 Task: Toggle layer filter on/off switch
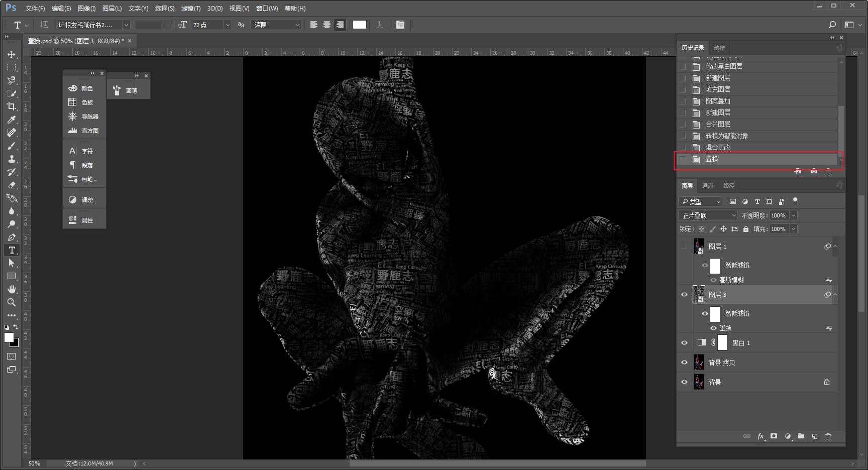(x=795, y=201)
